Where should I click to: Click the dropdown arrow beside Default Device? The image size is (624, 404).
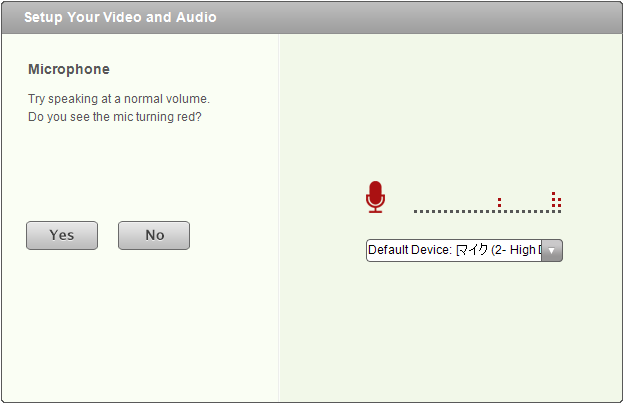coord(552,251)
